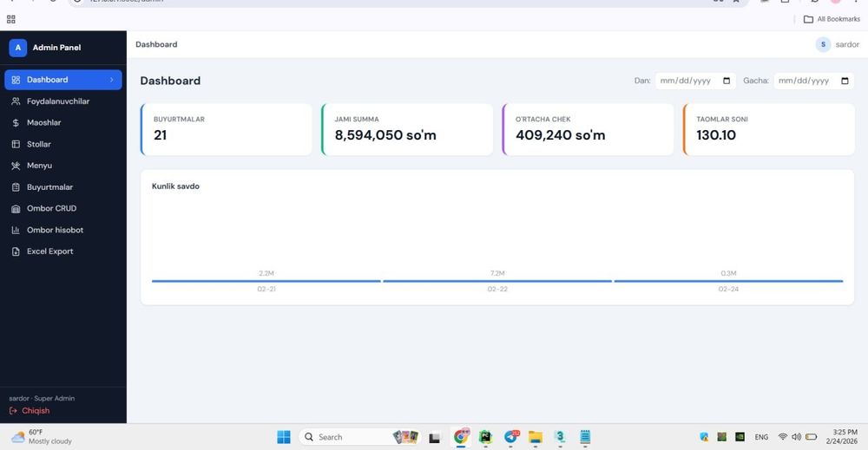
Task: Switch to Chrome in the taskbar
Action: pos(461,437)
